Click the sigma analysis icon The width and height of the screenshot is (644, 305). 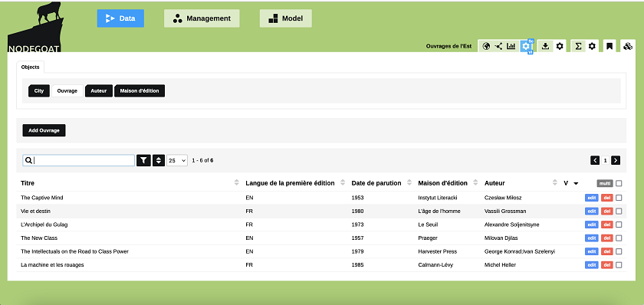pyautogui.click(x=578, y=47)
